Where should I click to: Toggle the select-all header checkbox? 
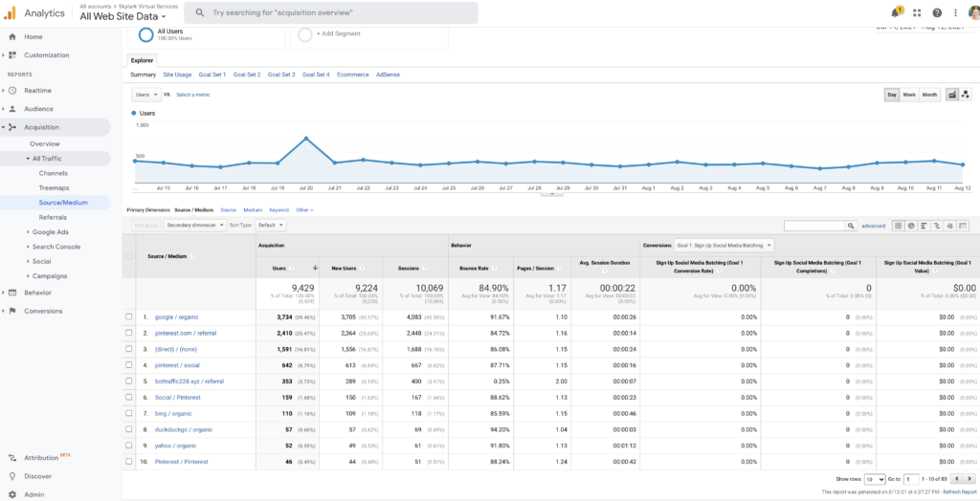pyautogui.click(x=129, y=256)
